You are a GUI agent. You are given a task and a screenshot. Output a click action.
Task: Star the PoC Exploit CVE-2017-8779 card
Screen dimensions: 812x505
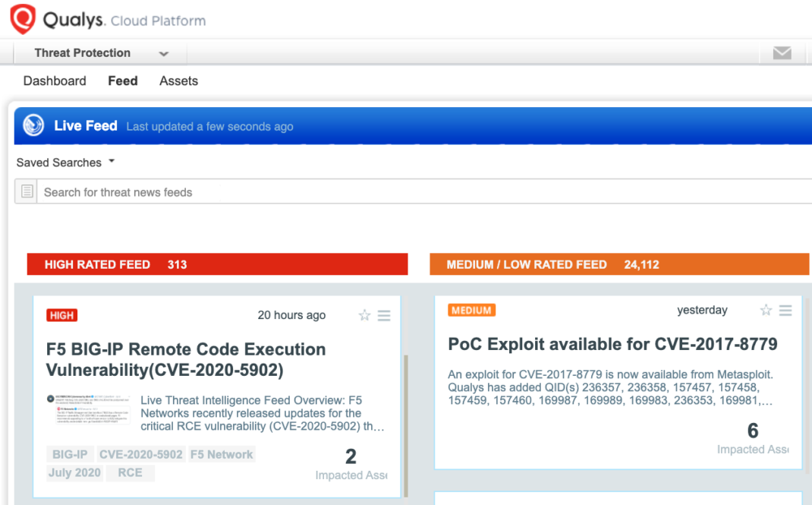tap(766, 311)
